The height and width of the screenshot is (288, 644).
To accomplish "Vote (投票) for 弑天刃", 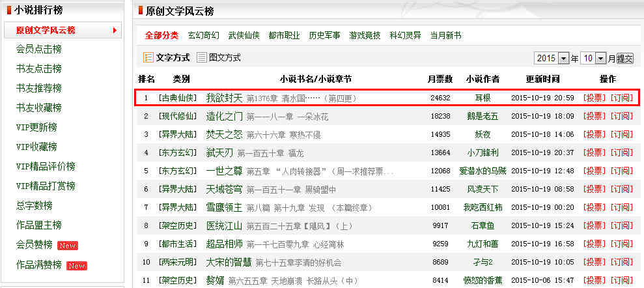I will pyautogui.click(x=595, y=153).
